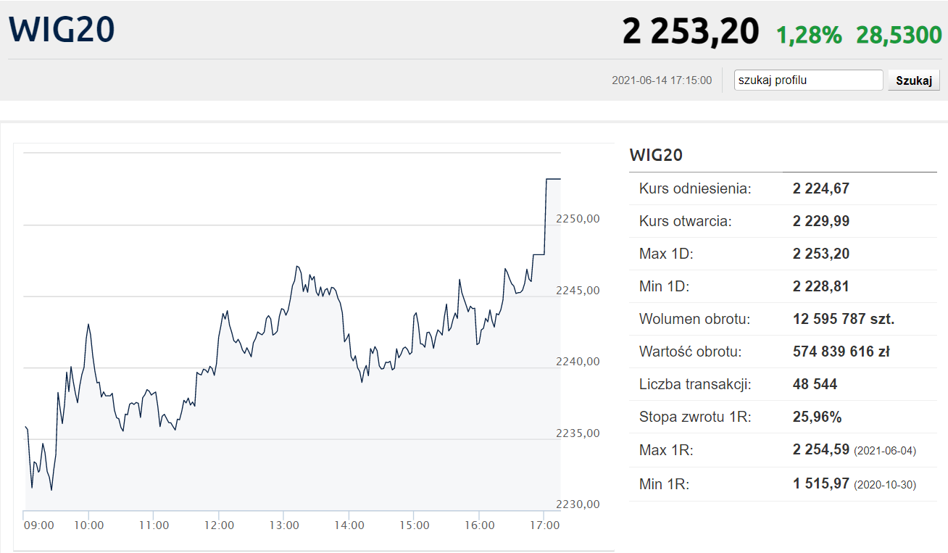Click the 'Min 1D:' label
948x553 pixels.
click(x=664, y=286)
